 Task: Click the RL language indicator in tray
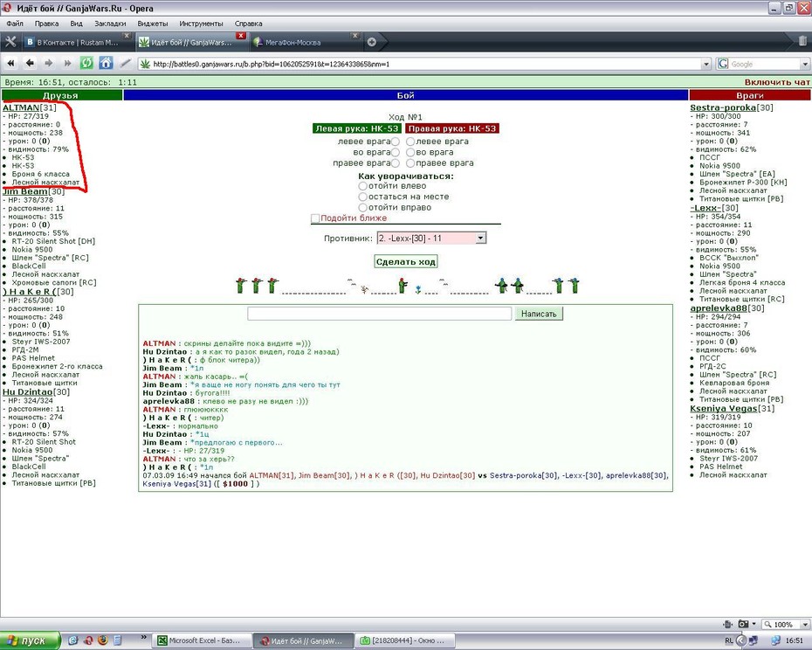click(x=729, y=640)
